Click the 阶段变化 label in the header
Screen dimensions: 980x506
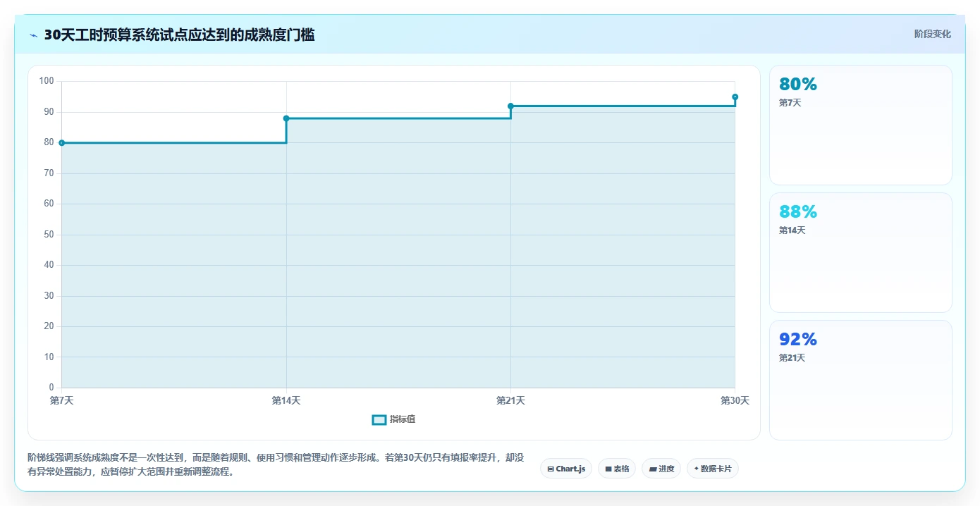pyautogui.click(x=932, y=34)
